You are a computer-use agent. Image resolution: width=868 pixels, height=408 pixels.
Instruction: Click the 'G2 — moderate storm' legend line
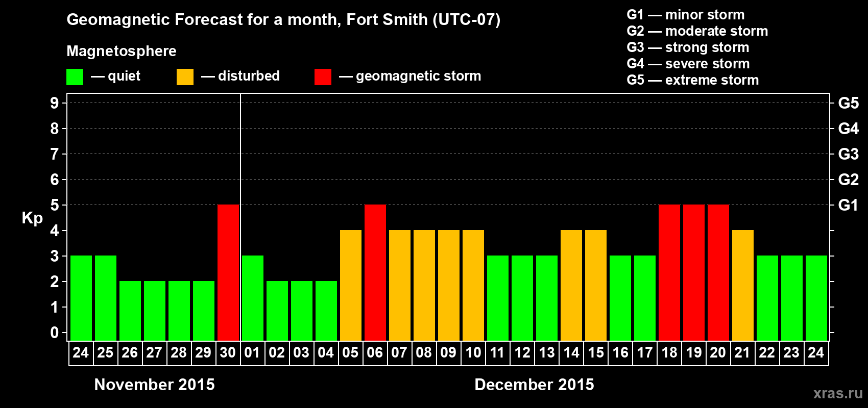(x=697, y=31)
